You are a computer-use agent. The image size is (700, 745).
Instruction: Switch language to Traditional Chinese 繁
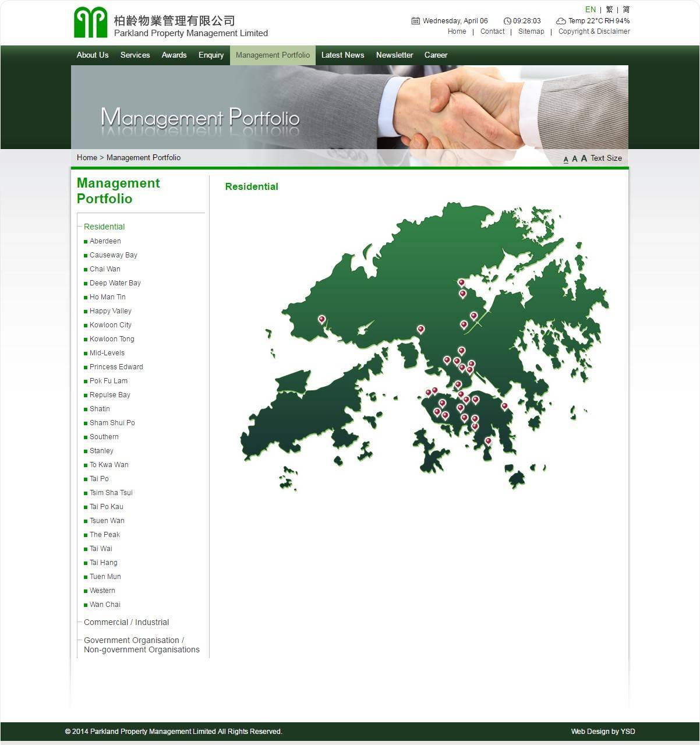[609, 9]
